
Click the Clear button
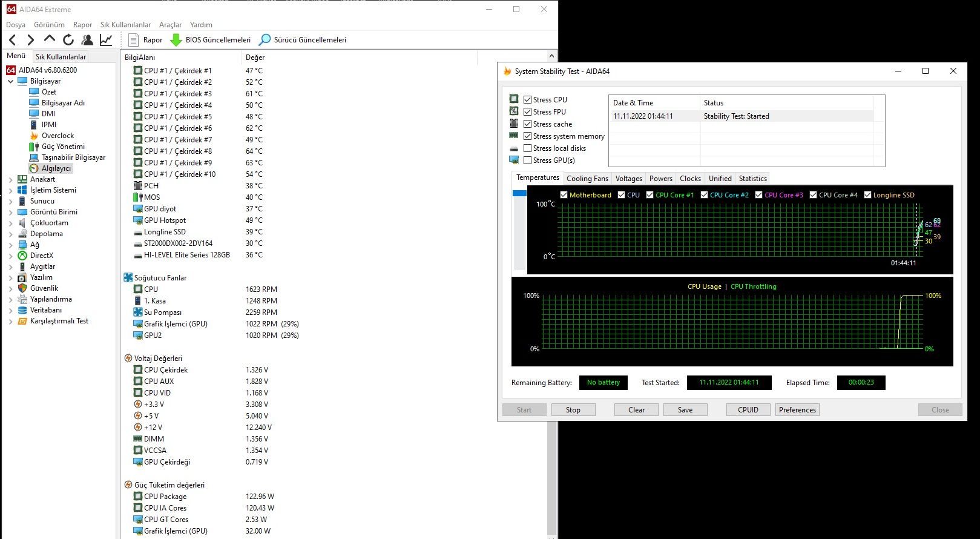pos(637,410)
